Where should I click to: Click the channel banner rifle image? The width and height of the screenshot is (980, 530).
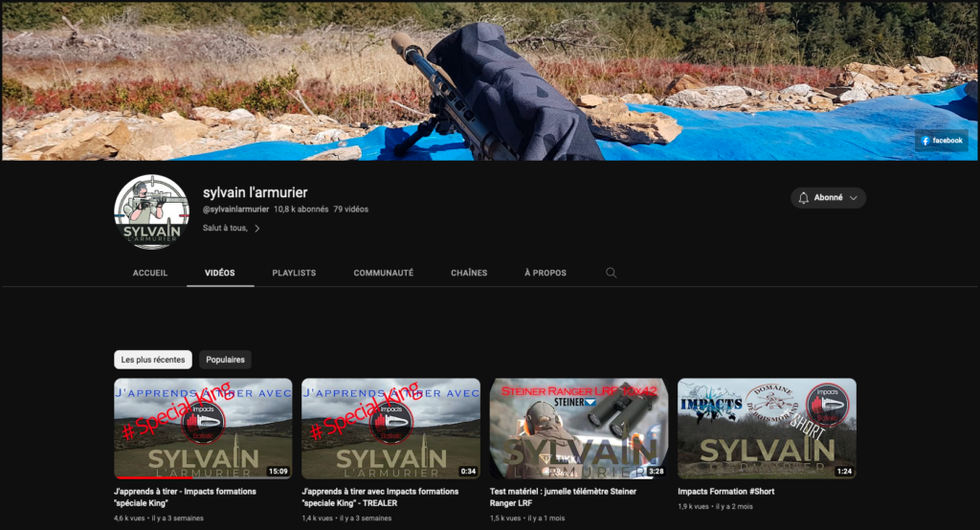[490, 80]
